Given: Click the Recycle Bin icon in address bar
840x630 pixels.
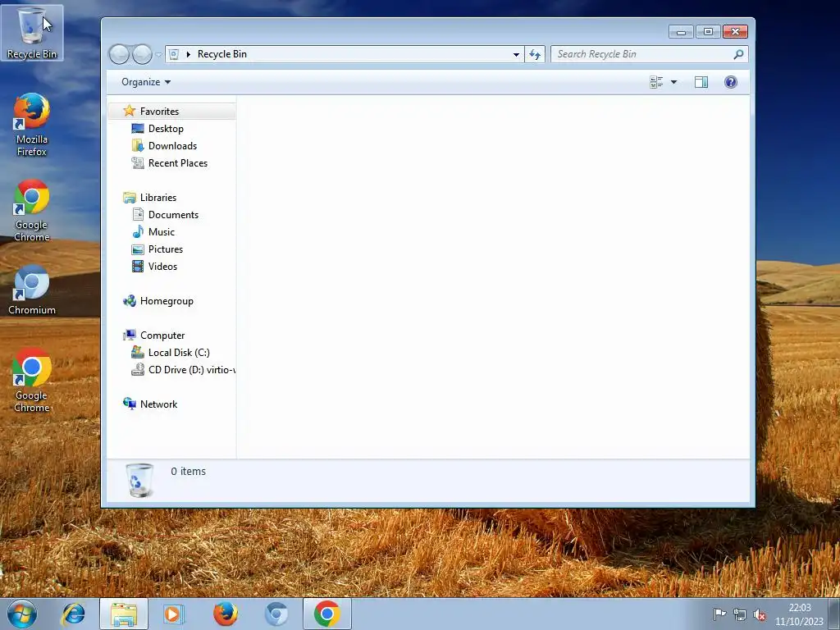Looking at the screenshot, I should coord(174,54).
